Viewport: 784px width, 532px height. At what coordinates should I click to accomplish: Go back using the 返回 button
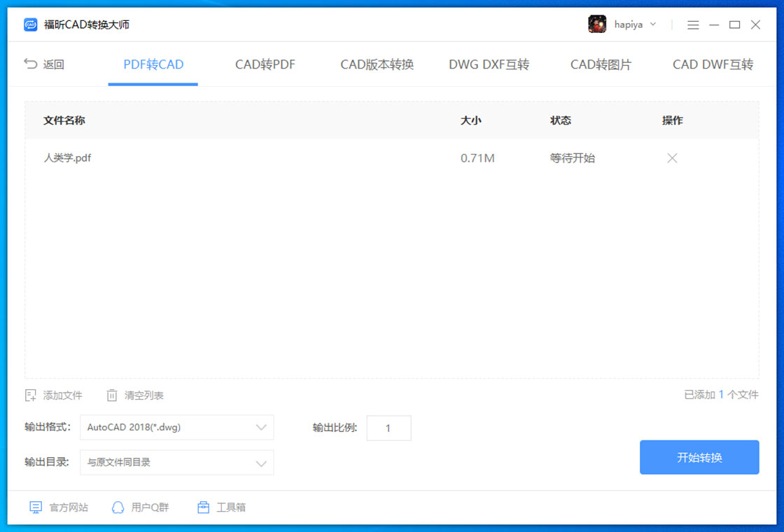[44, 64]
